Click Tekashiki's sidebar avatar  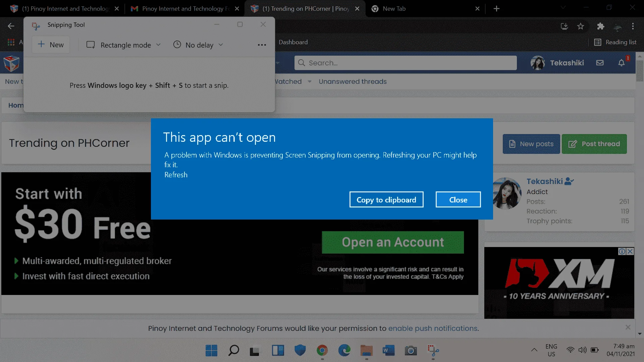coord(507,193)
